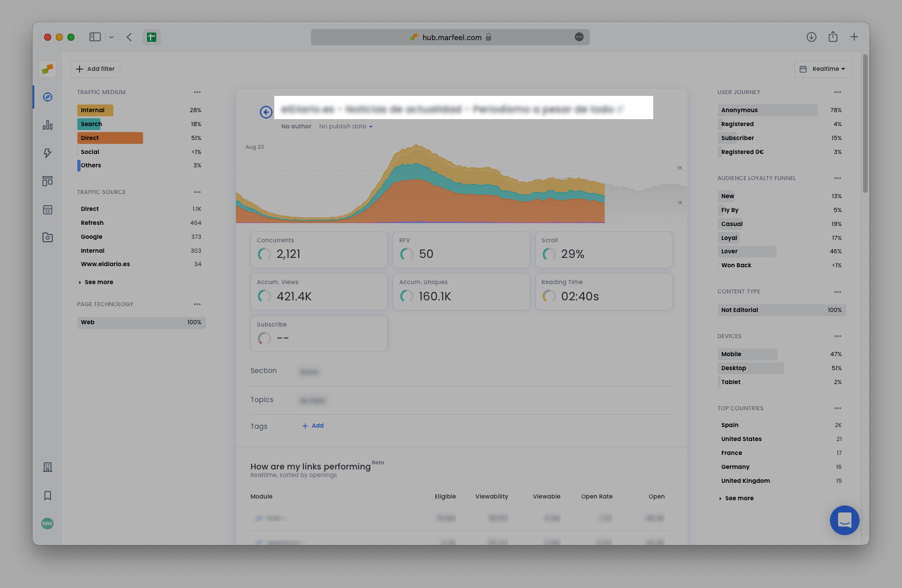
Task: Open the No publish date dropdown
Action: 345,127
